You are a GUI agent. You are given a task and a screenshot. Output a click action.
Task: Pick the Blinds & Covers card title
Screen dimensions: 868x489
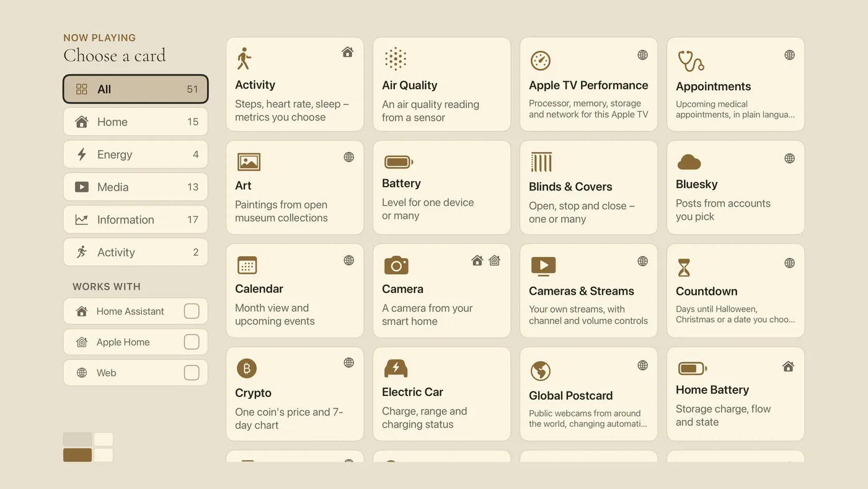pos(570,187)
